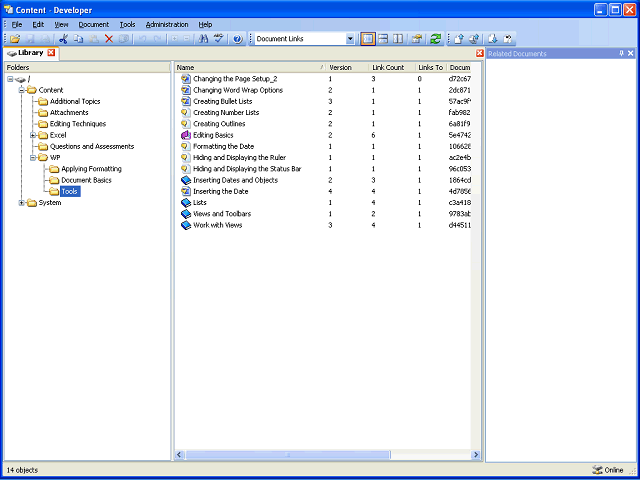This screenshot has width=640, height=480.
Task: Click the Cut scissors toolbar icon
Action: point(63,39)
